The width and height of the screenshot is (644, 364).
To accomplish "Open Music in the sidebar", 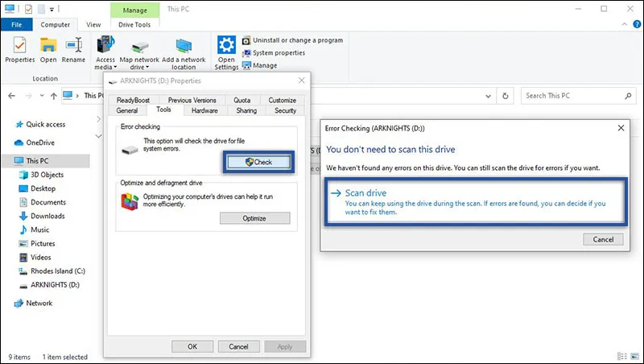I will [x=34, y=230].
